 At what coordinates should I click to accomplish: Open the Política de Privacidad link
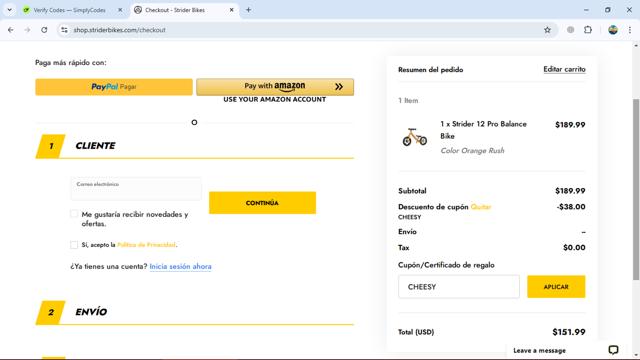pyautogui.click(x=146, y=245)
